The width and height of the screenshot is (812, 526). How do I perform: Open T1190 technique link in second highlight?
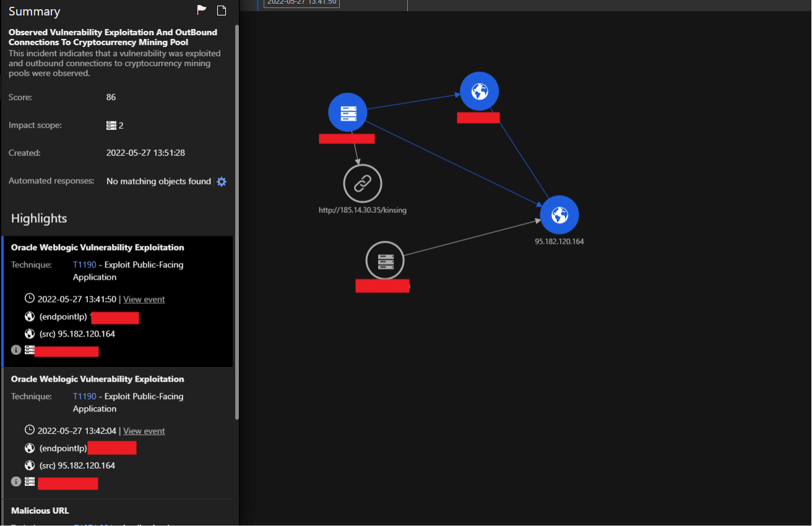point(85,397)
